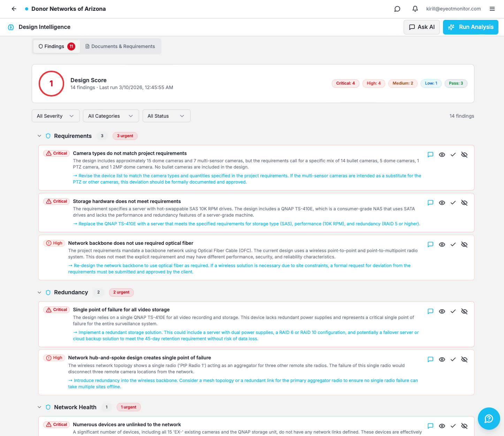The width and height of the screenshot is (504, 436).
Task: Filter by Critical: 4 badge
Action: [x=345, y=83]
